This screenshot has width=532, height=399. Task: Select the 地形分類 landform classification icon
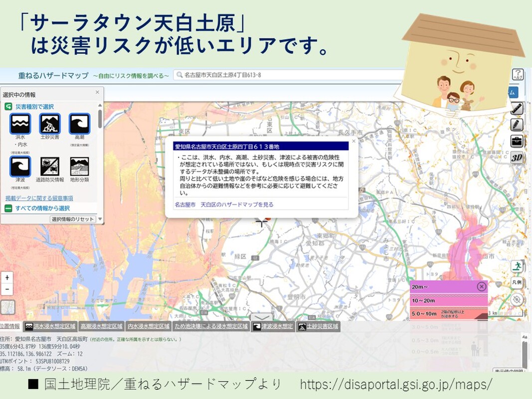[79, 167]
